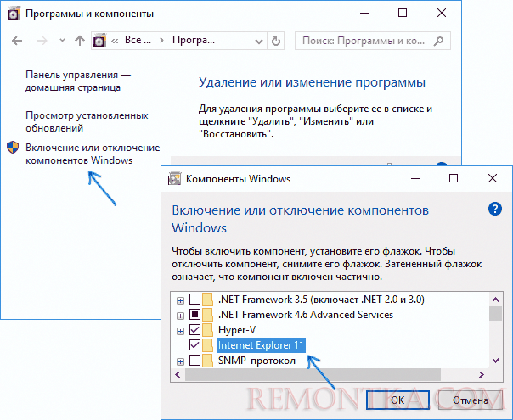Expand the Hyper-V node
This screenshot has width=513, height=420.
pyautogui.click(x=180, y=331)
